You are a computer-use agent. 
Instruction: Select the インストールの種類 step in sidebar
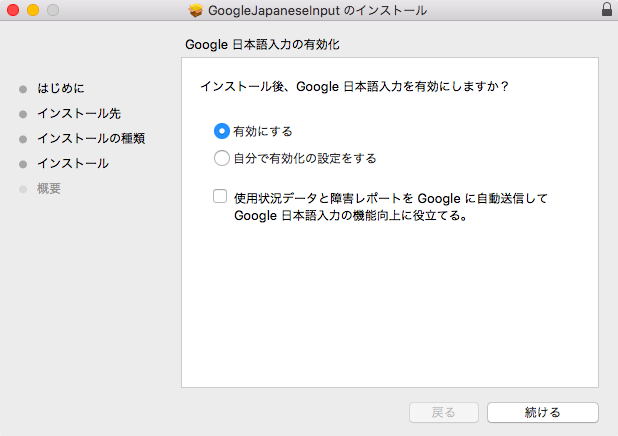point(91,138)
